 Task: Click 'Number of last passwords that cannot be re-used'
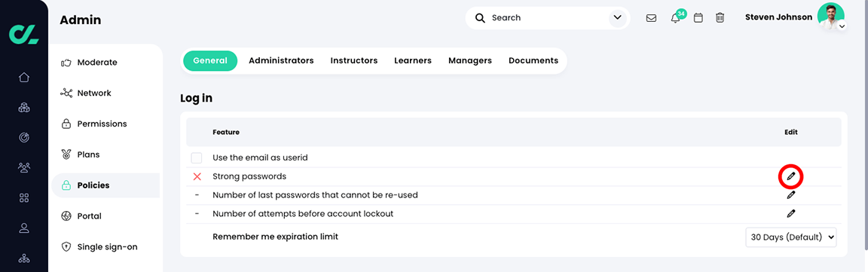pyautogui.click(x=315, y=195)
